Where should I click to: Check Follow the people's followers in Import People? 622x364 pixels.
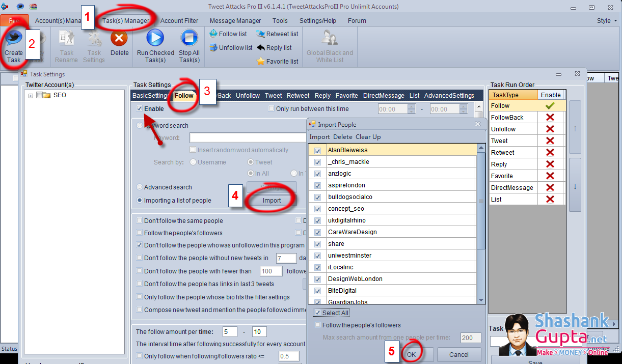318,325
